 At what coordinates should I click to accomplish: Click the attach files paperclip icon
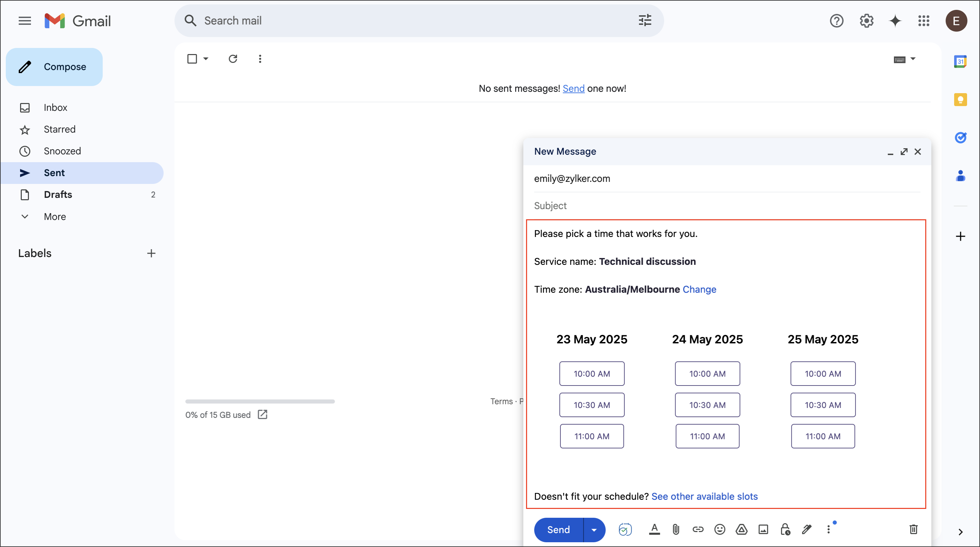click(676, 529)
